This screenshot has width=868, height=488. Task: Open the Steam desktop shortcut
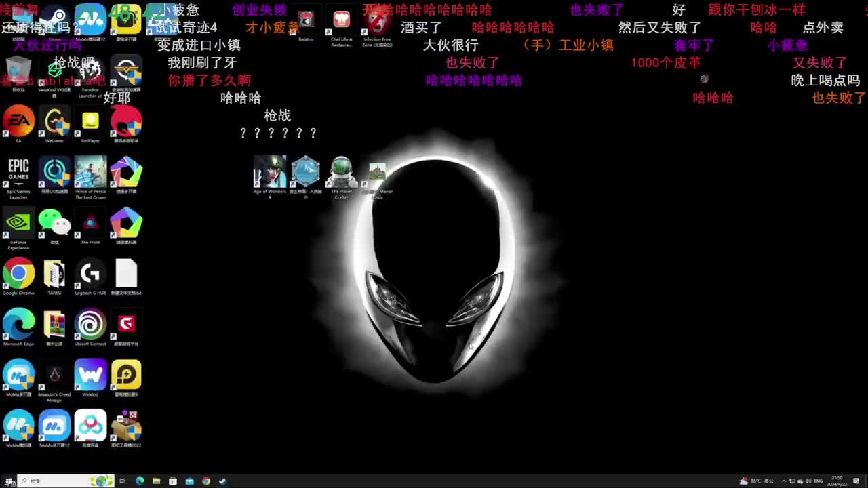tap(54, 20)
